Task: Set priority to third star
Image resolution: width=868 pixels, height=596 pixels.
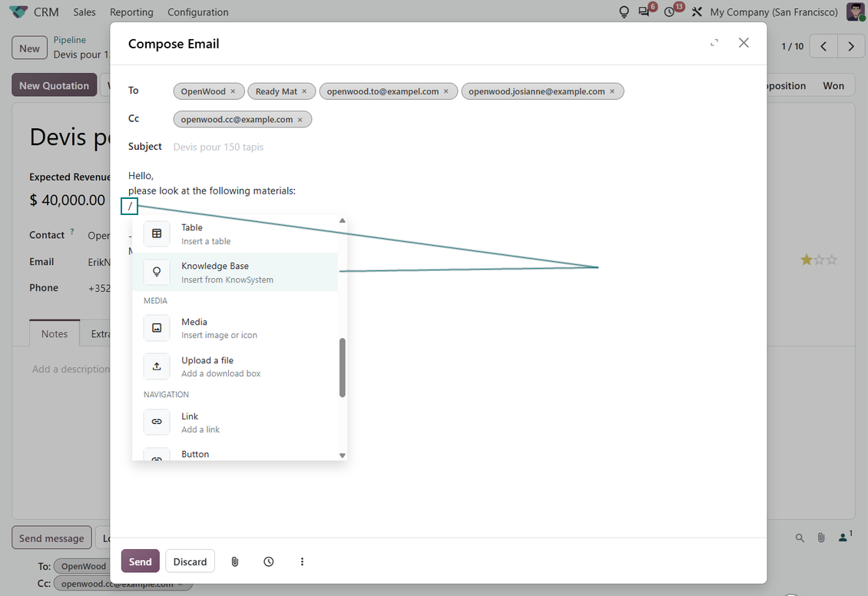Action: 832,260
